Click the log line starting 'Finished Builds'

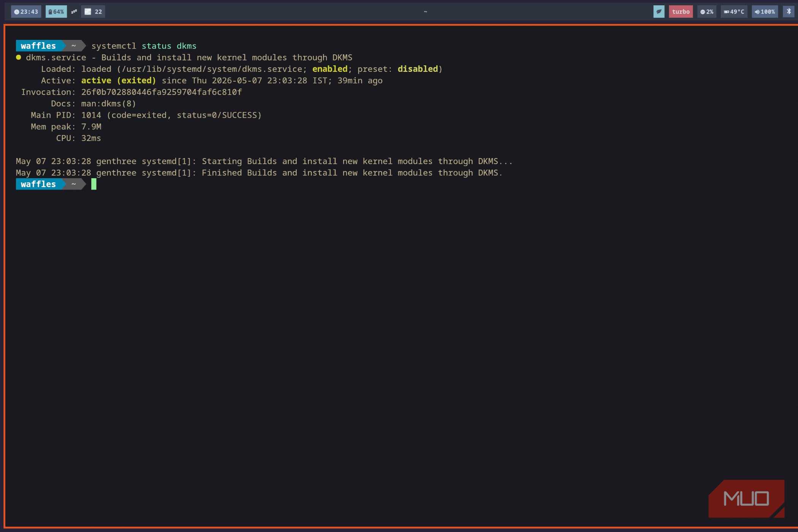pyautogui.click(x=259, y=173)
